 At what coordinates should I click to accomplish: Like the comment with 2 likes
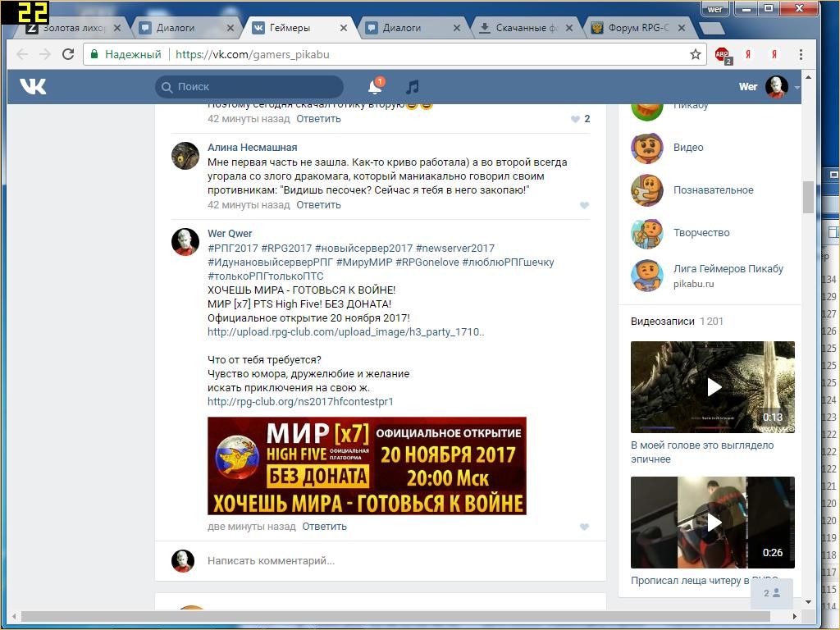575,119
